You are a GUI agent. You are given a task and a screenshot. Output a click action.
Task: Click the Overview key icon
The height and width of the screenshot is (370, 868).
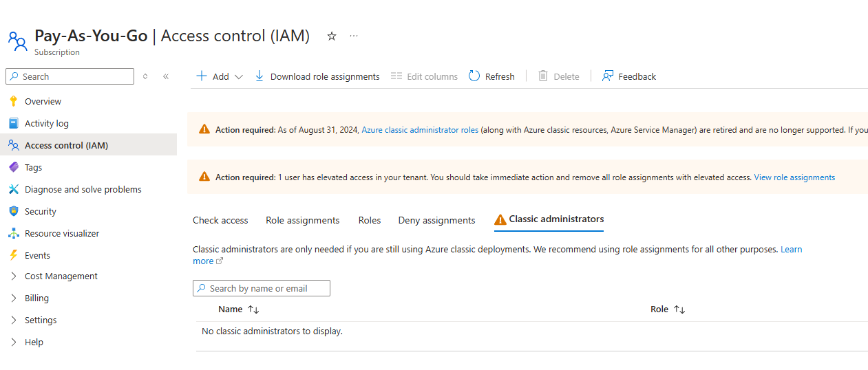coord(13,101)
